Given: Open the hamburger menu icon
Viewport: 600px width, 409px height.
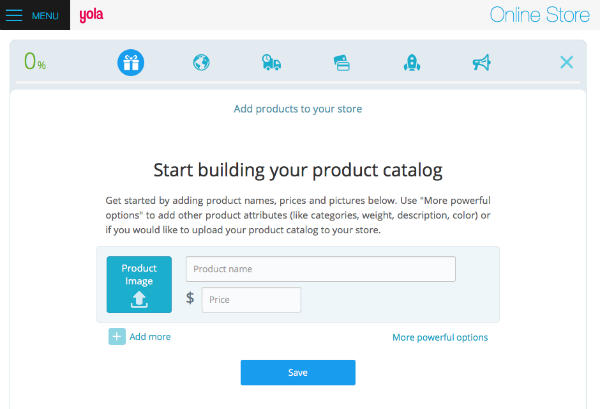Looking at the screenshot, I should pos(15,16).
